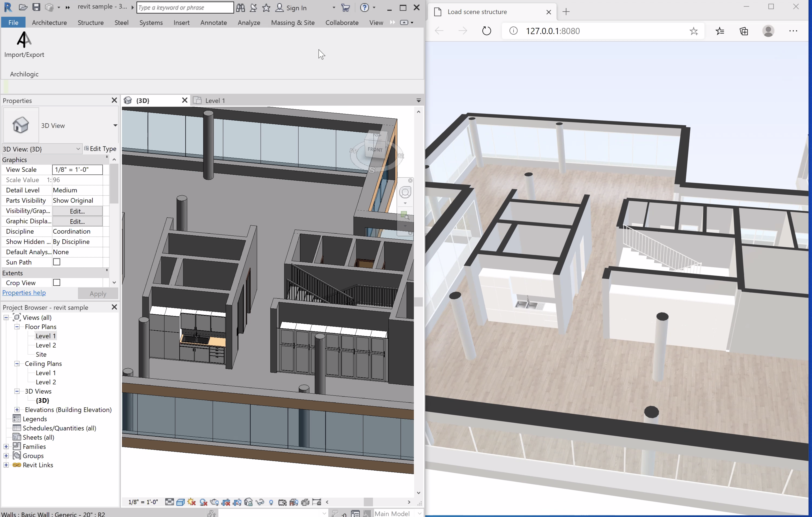Select the Architecture ribbon tab
The width and height of the screenshot is (812, 517).
point(49,23)
